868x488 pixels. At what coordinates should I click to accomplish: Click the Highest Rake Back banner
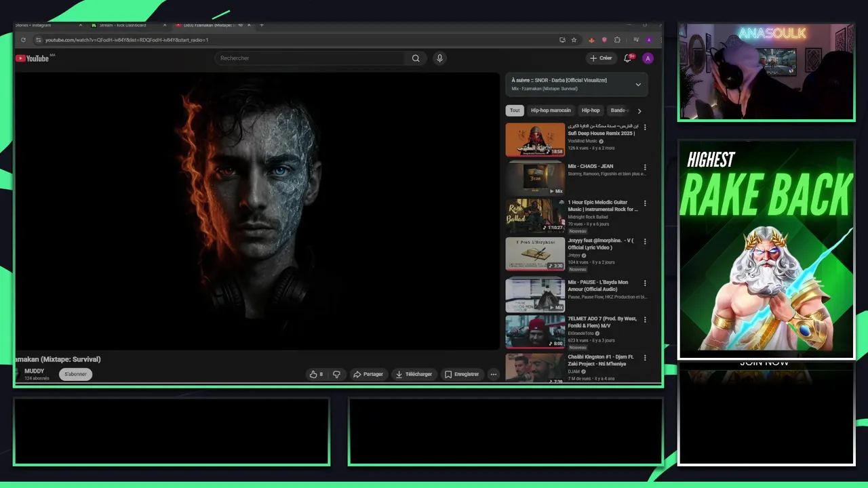pos(766,249)
